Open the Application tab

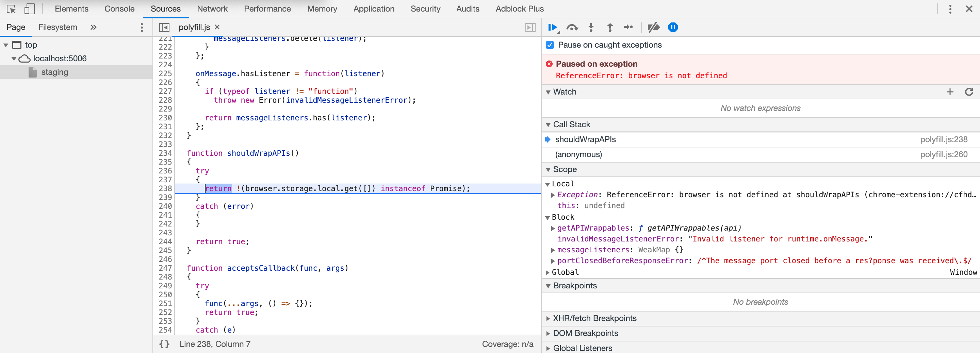coord(374,9)
